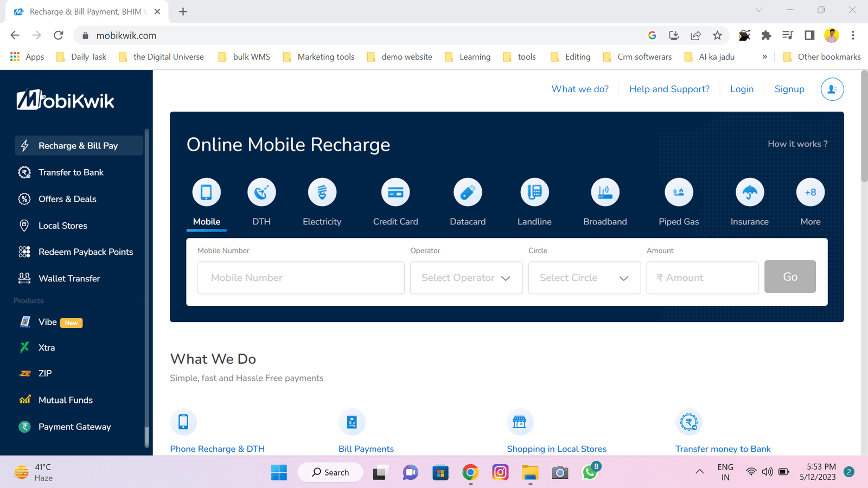This screenshot has width=868, height=488.
Task: Share this page icon in address bar
Action: 695,36
